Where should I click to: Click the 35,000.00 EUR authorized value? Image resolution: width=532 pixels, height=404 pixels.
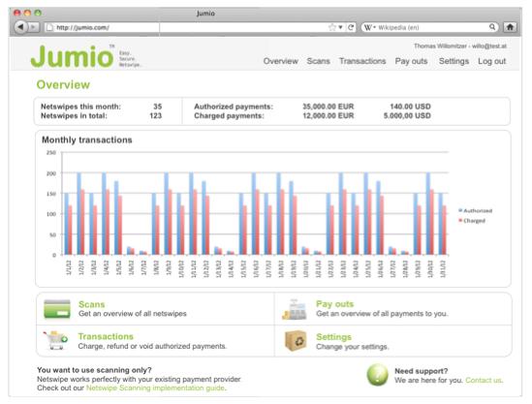[329, 107]
